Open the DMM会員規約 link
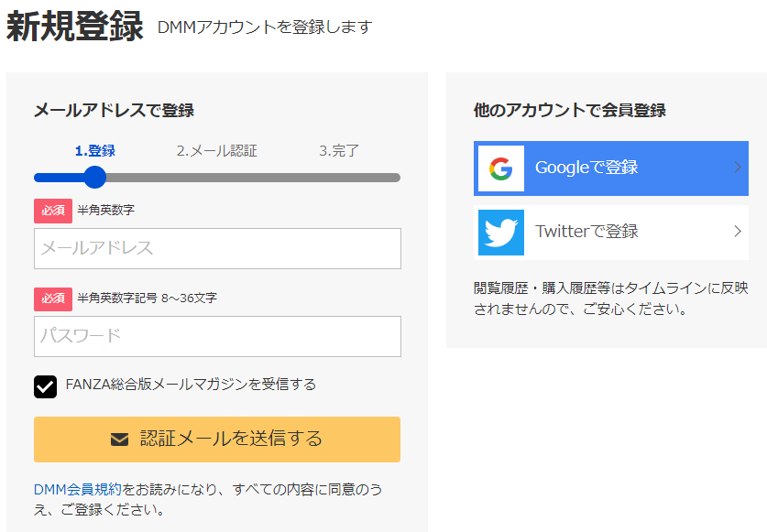 click(77, 489)
